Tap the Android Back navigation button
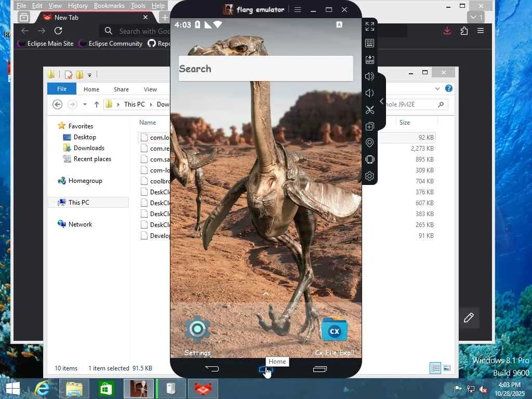 212,369
